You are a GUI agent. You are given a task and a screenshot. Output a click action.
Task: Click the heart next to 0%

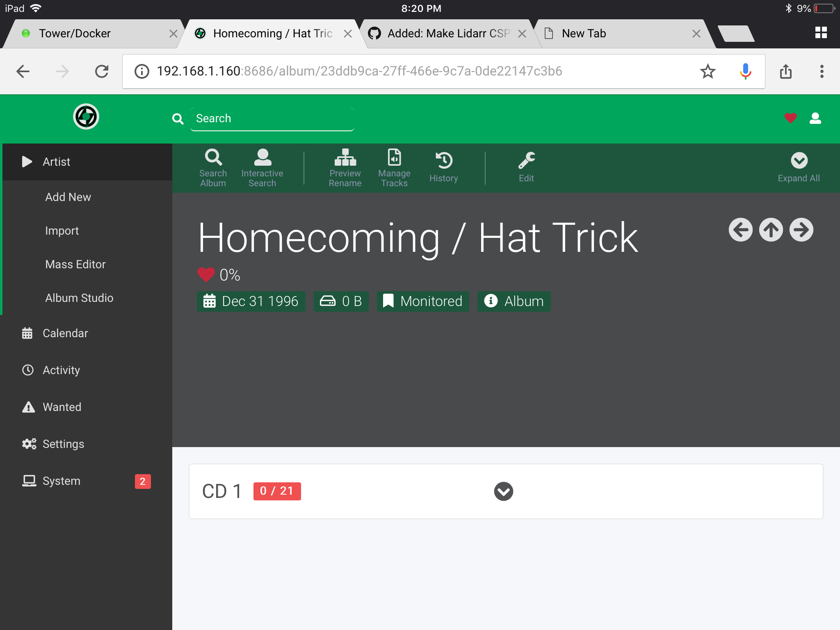(206, 274)
